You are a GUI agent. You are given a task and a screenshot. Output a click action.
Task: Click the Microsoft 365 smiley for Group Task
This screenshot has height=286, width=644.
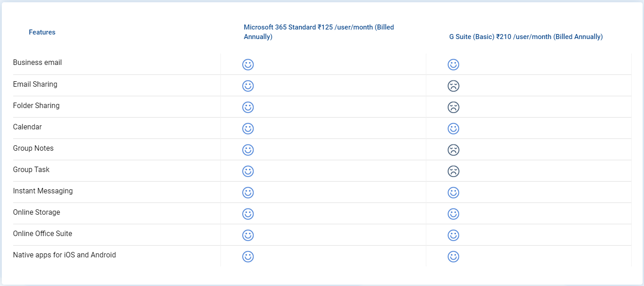coord(248,171)
